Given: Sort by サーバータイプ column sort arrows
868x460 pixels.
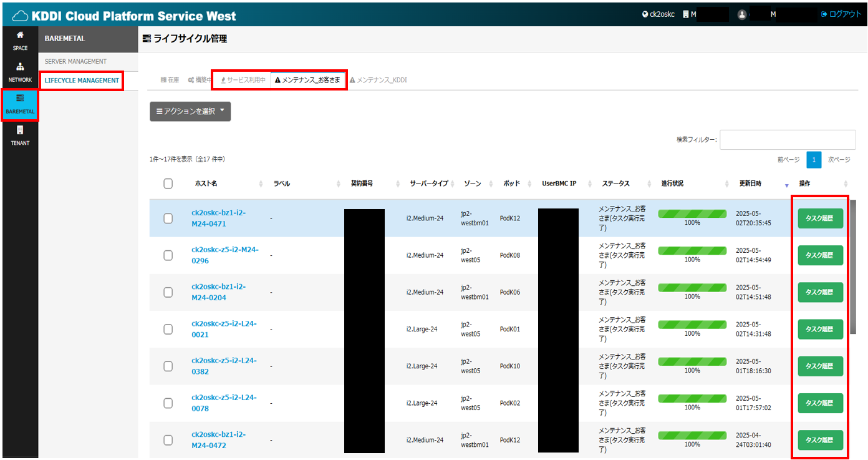Looking at the screenshot, I should tap(453, 184).
